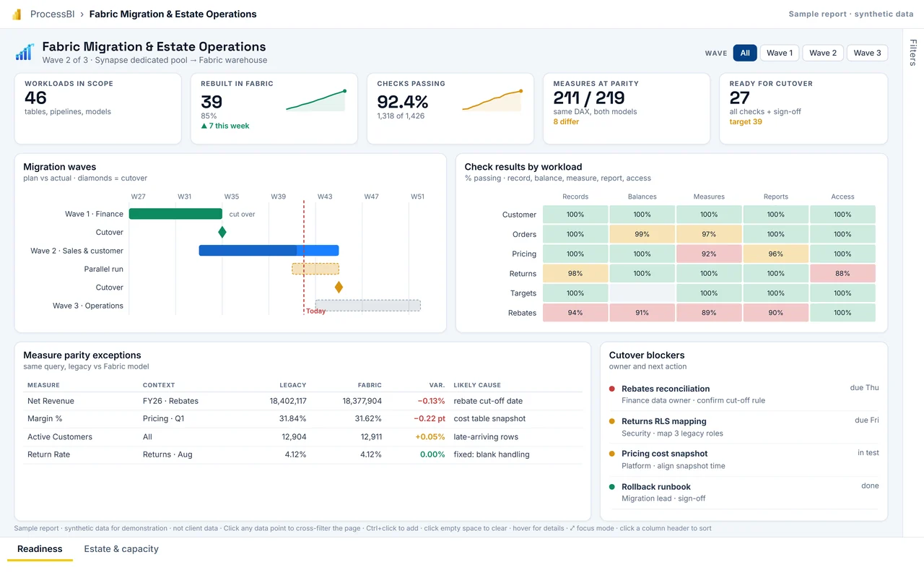Click the orange dot beside Returns RLS mapping
The height and width of the screenshot is (578, 924).
[612, 421]
